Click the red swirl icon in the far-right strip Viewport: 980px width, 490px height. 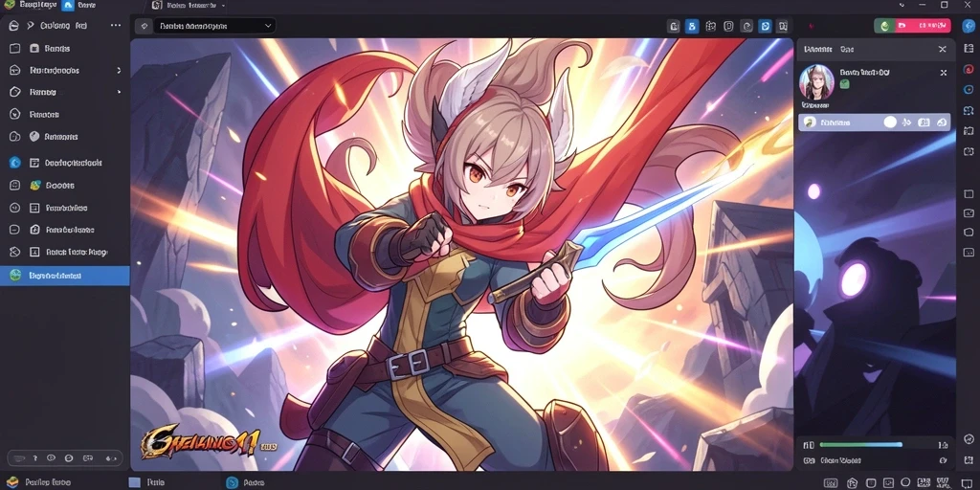[x=969, y=69]
